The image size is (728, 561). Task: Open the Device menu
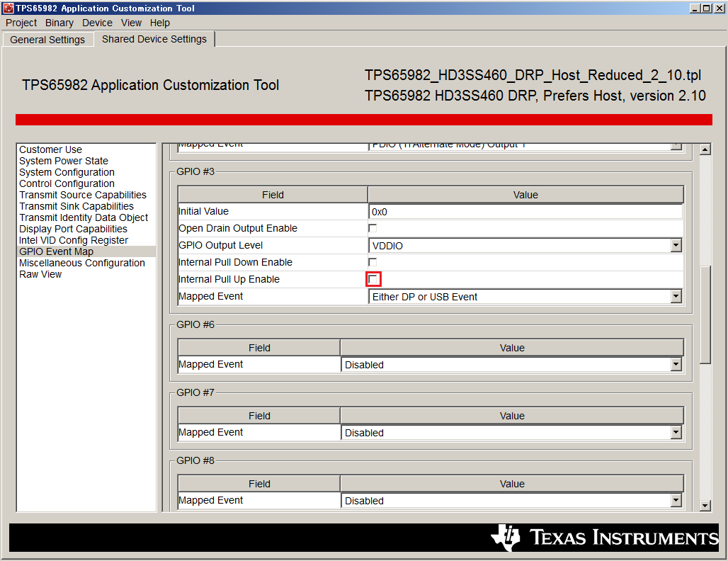pos(97,23)
